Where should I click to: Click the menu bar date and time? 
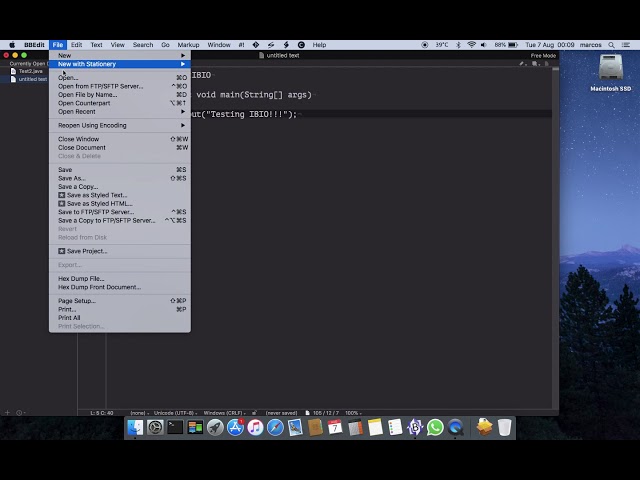click(x=549, y=45)
